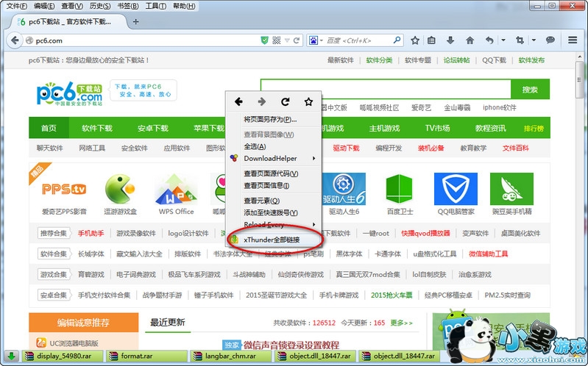Choose 查看页面源代码(V) in context menu
This screenshot has height=366, width=588.
pos(274,173)
